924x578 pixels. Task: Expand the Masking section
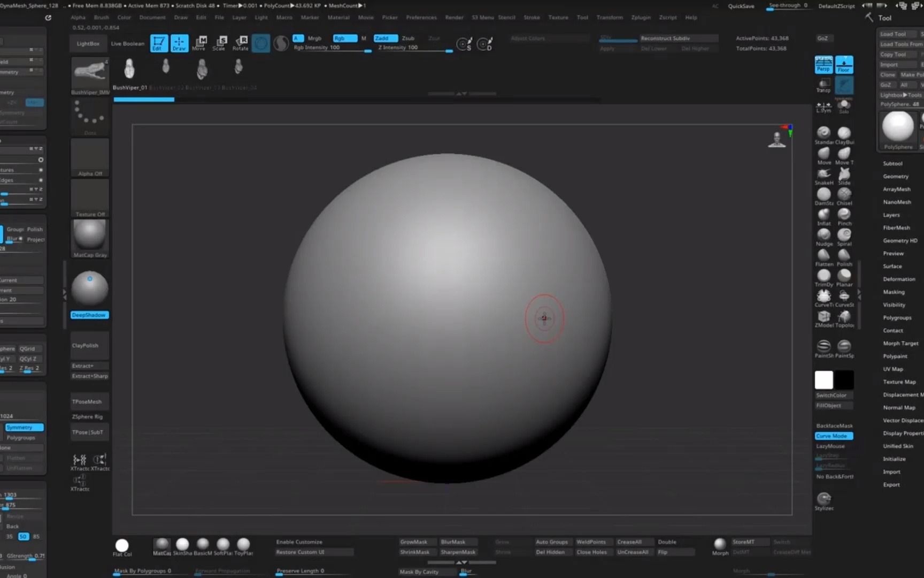click(x=894, y=292)
